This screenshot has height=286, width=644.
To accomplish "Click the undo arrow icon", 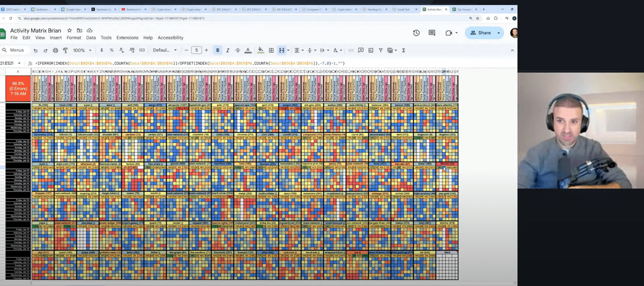I will click(x=36, y=50).
